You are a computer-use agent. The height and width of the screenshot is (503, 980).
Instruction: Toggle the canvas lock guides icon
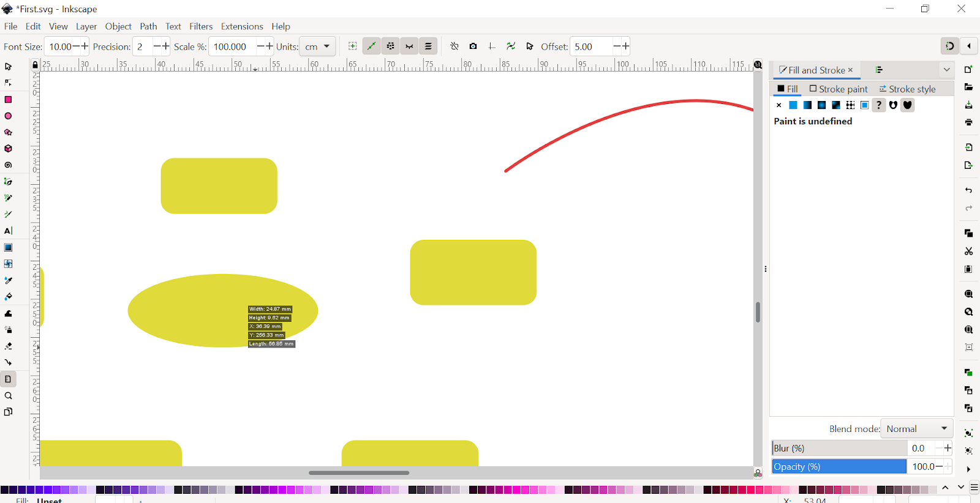click(x=35, y=65)
